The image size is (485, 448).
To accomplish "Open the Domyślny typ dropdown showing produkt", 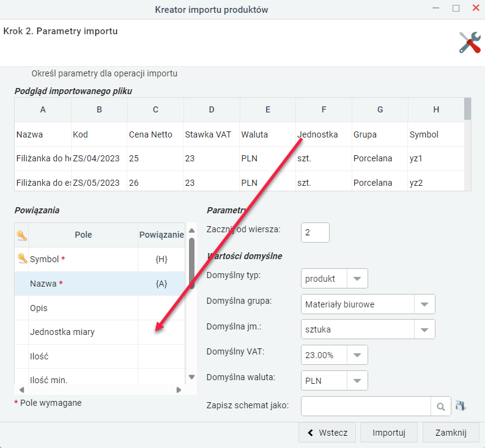I will (357, 279).
